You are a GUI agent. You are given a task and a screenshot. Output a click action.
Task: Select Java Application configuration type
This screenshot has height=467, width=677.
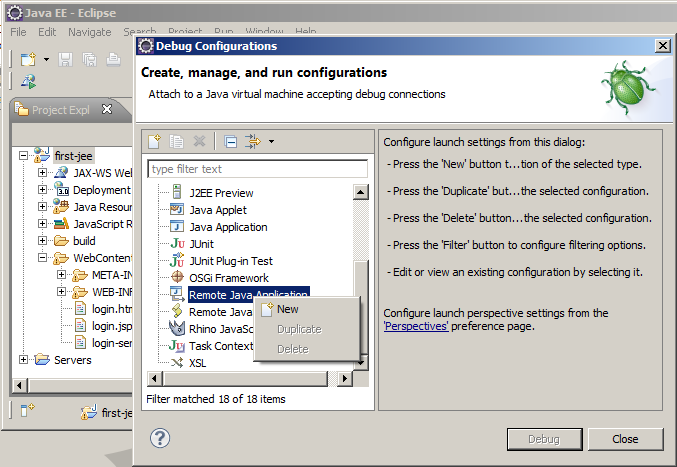[x=228, y=227]
